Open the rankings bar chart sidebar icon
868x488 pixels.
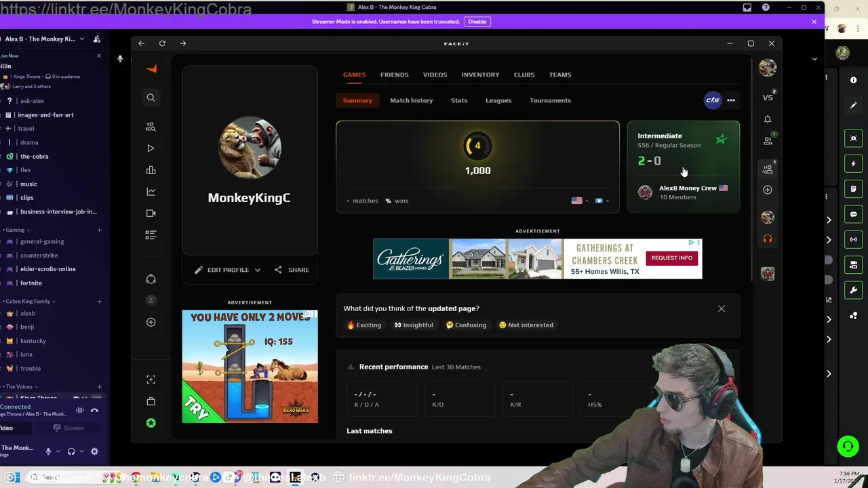pos(151,170)
